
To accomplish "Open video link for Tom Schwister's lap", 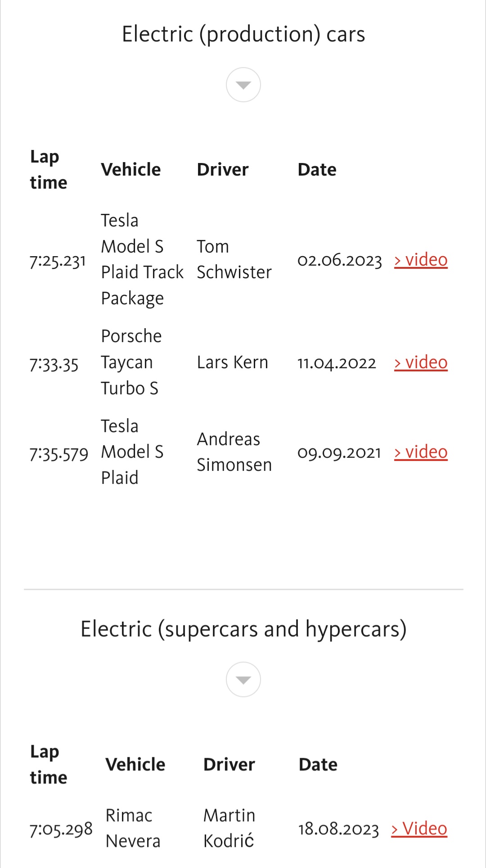I will click(421, 260).
